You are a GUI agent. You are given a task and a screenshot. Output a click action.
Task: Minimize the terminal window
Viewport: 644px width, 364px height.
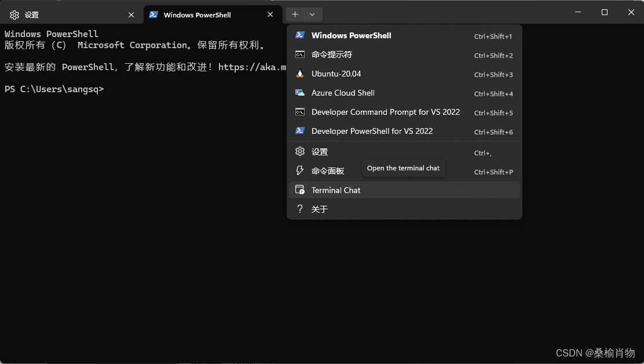pyautogui.click(x=578, y=12)
